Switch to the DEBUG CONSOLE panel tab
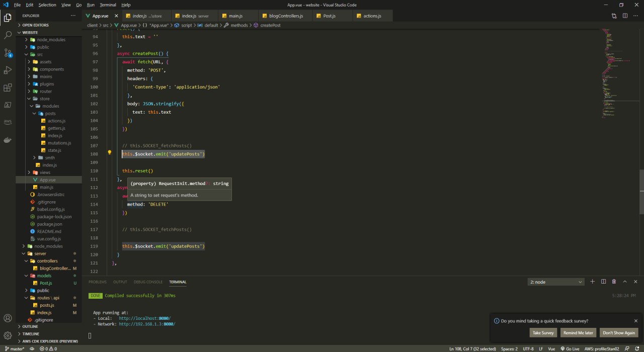Viewport: 644px width, 352px height. [148, 282]
